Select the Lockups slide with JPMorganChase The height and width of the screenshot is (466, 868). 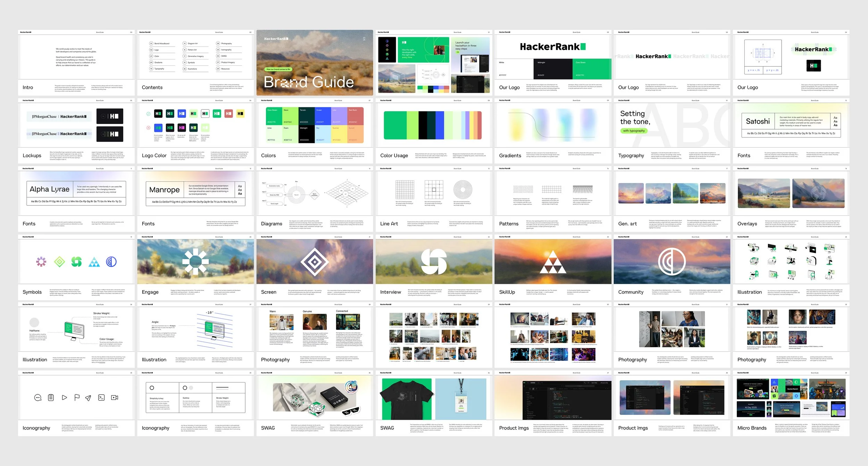76,131
